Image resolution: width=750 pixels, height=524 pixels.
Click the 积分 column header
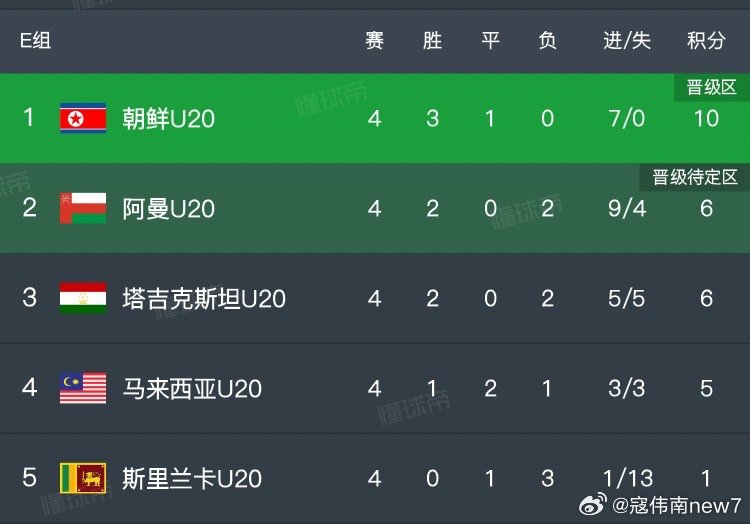tap(706, 40)
